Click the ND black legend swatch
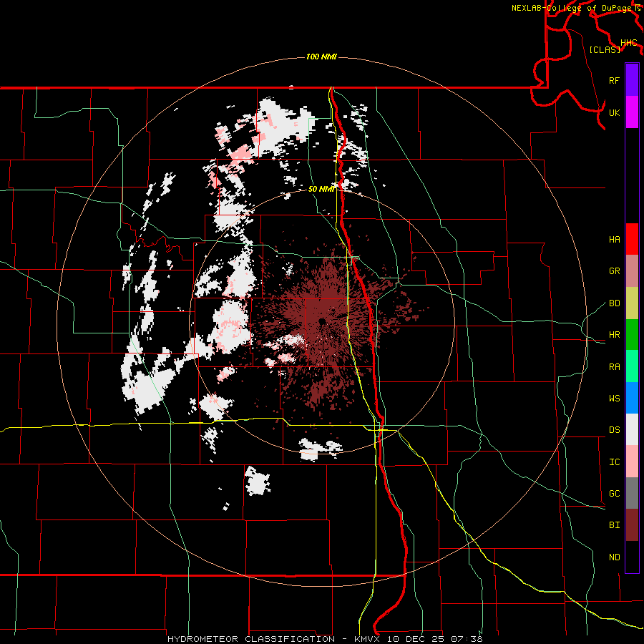Viewport: 644px width, 644px height. coord(632,557)
